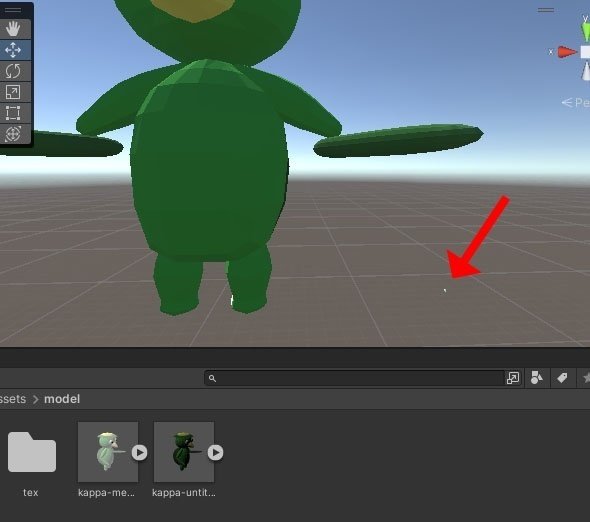Click the orientation gizmo overlay handle
The image size is (590, 522).
point(546,10)
